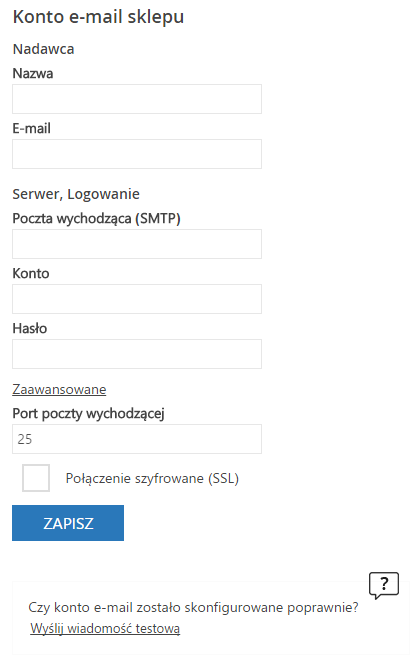Send test message via Wyślij wiadomość testową

point(105,628)
